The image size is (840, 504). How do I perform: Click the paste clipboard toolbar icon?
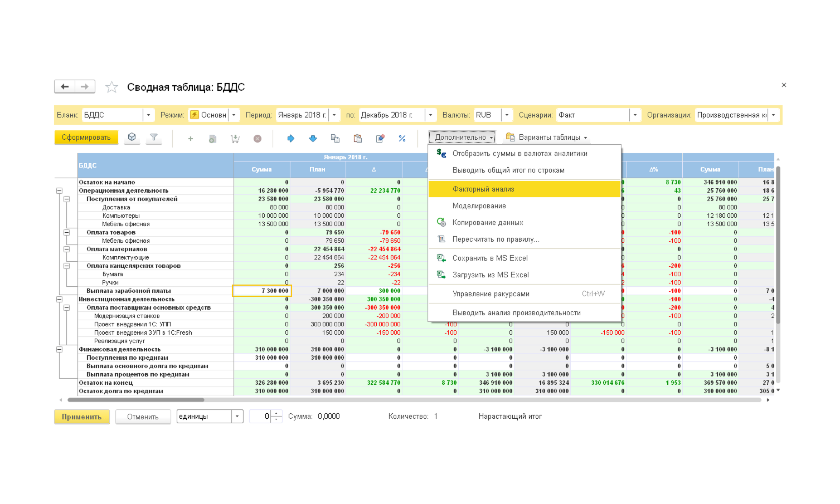click(357, 138)
